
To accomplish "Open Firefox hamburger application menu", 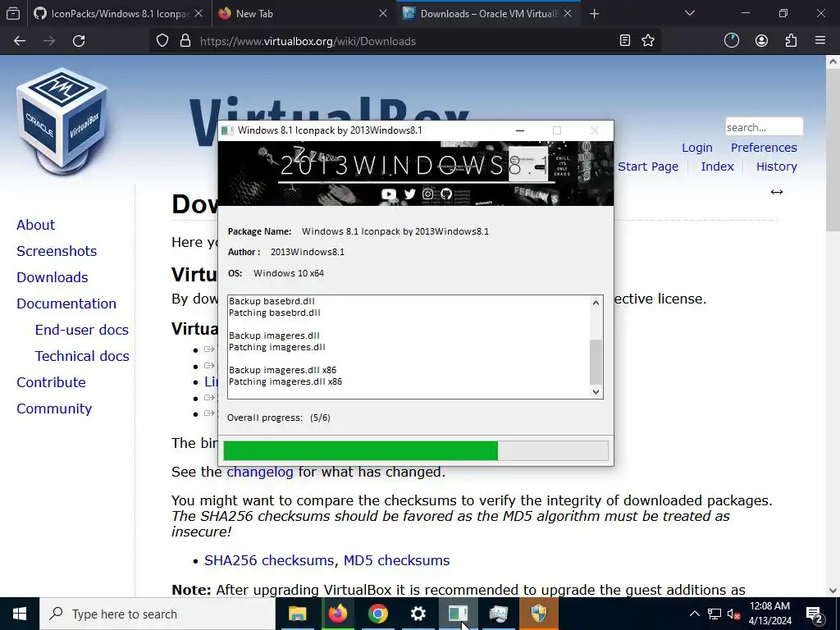I will 820,41.
